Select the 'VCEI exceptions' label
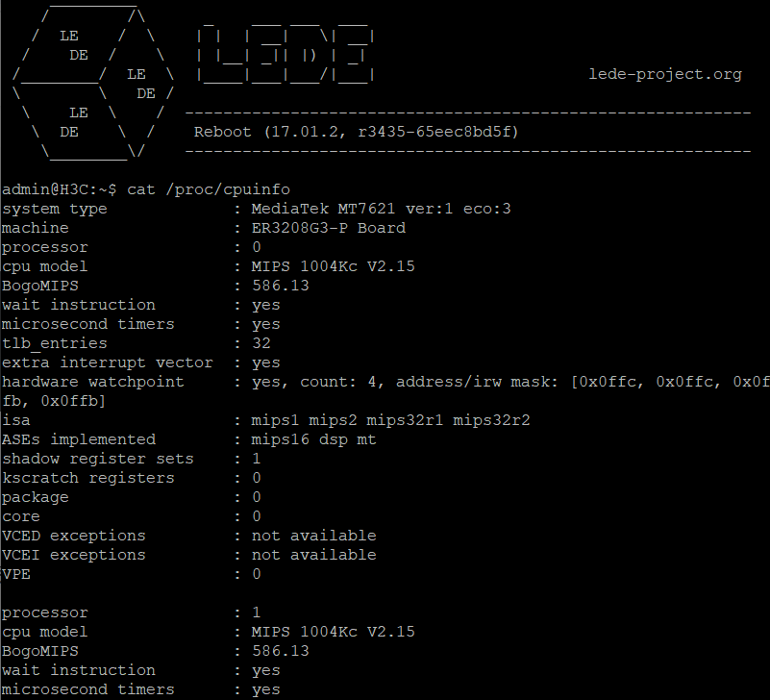 coord(74,555)
